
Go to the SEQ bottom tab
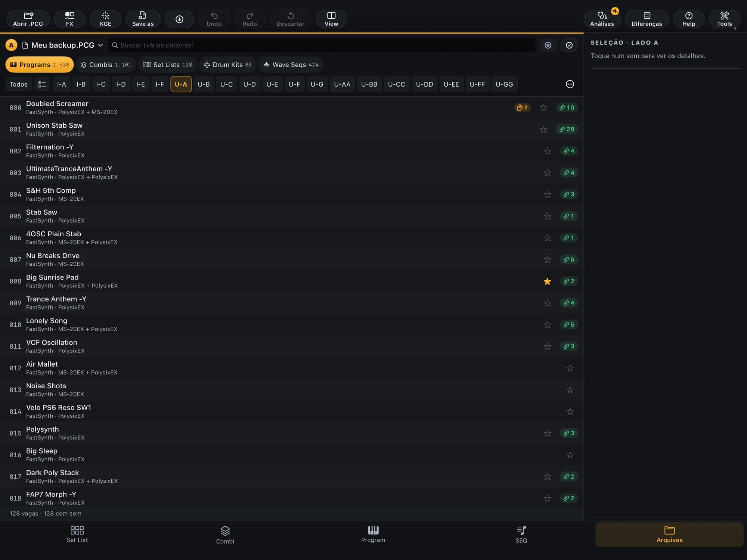click(521, 535)
